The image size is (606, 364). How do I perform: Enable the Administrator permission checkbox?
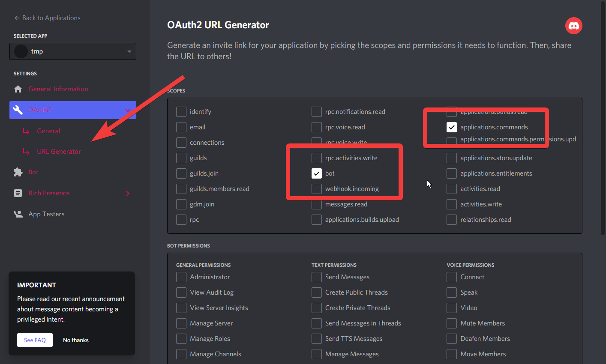[181, 277]
